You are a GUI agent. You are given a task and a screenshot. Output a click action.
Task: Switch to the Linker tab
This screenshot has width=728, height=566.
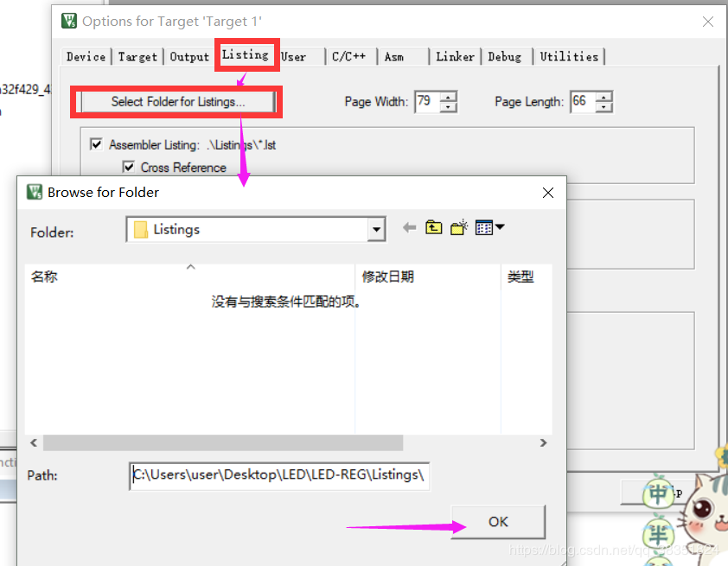pyautogui.click(x=455, y=57)
